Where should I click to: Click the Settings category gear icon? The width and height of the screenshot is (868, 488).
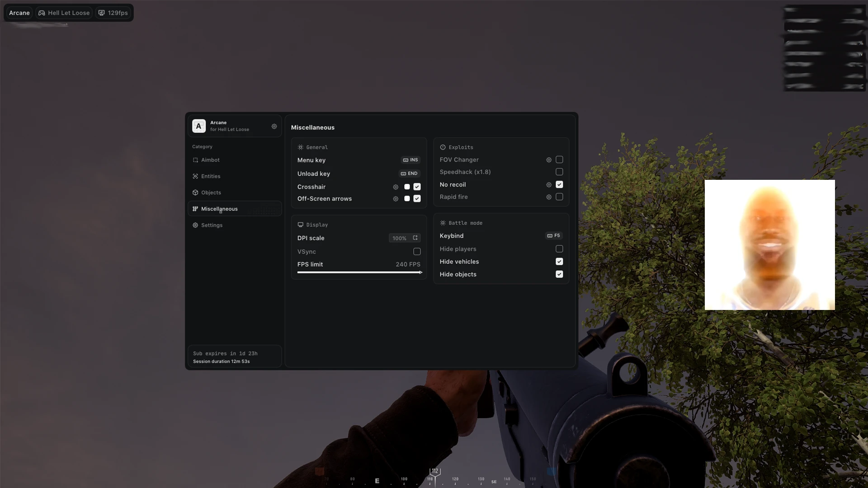click(x=195, y=225)
